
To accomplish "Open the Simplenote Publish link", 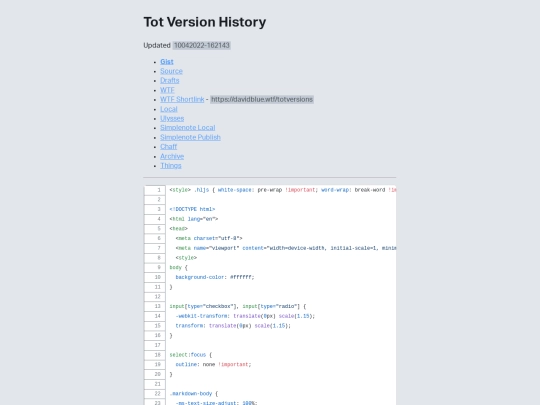I will tap(190, 137).
